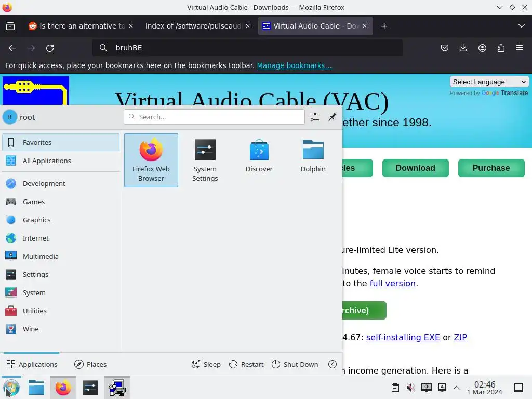This screenshot has height=399, width=532.
Task: Open the Settings category
Action: [x=61, y=274]
